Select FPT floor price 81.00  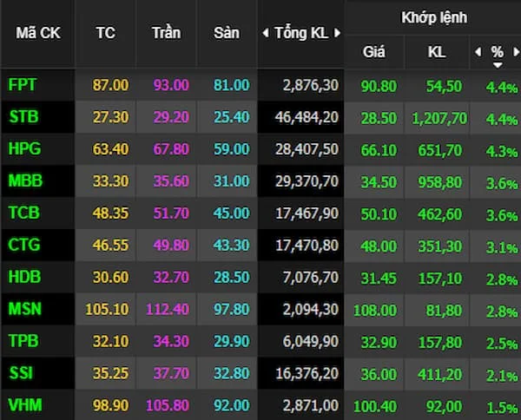pyautogui.click(x=231, y=85)
